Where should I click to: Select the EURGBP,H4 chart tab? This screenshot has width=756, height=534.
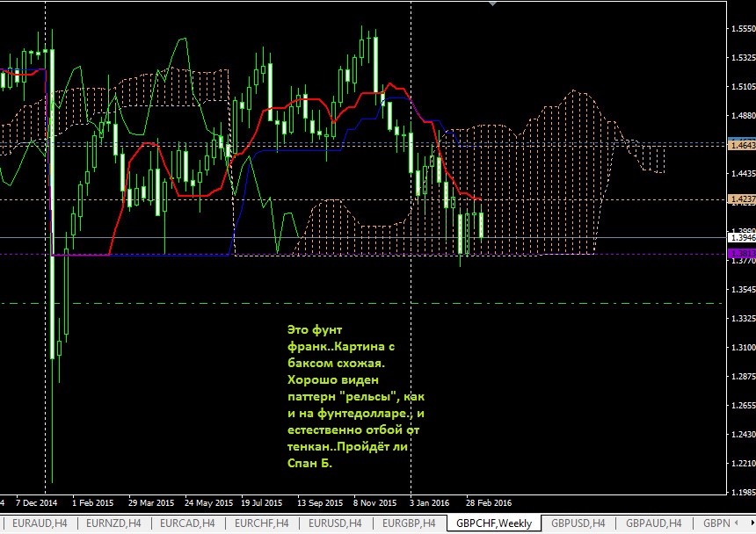pos(409,523)
